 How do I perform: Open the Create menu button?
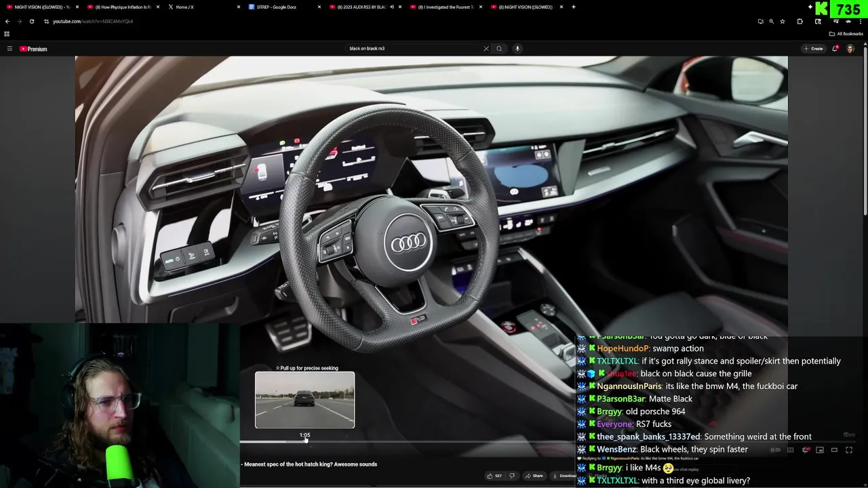[813, 49]
